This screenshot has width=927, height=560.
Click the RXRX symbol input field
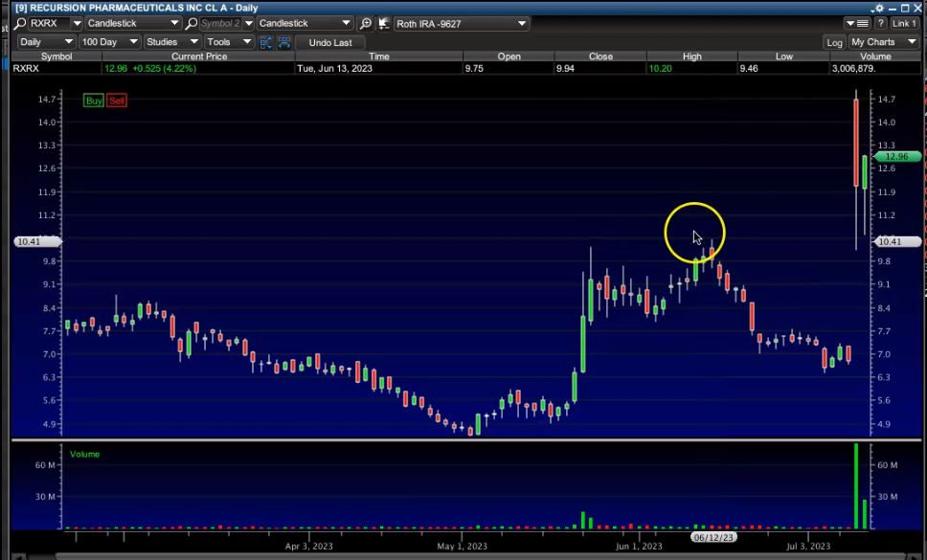[50, 24]
